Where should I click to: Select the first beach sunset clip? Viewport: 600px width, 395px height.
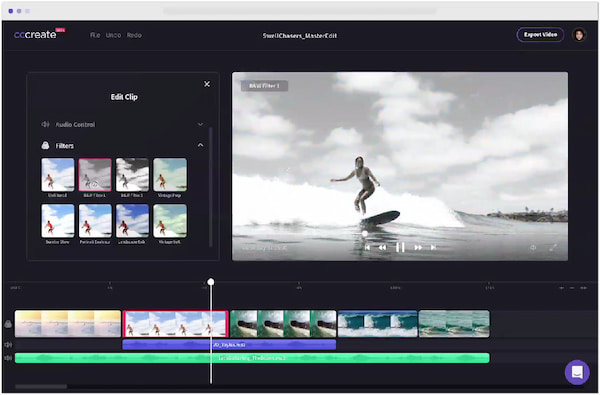click(x=68, y=324)
